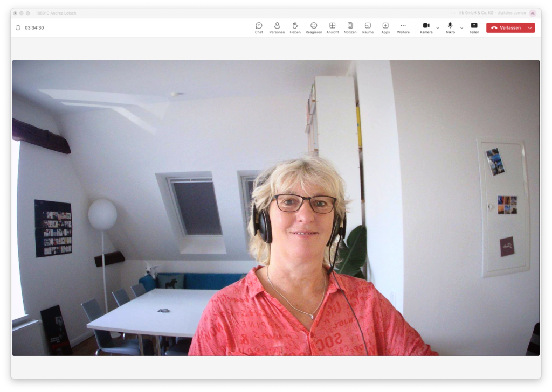Expand the Mikro audio options arrow
The height and width of the screenshot is (392, 552).
click(461, 27)
